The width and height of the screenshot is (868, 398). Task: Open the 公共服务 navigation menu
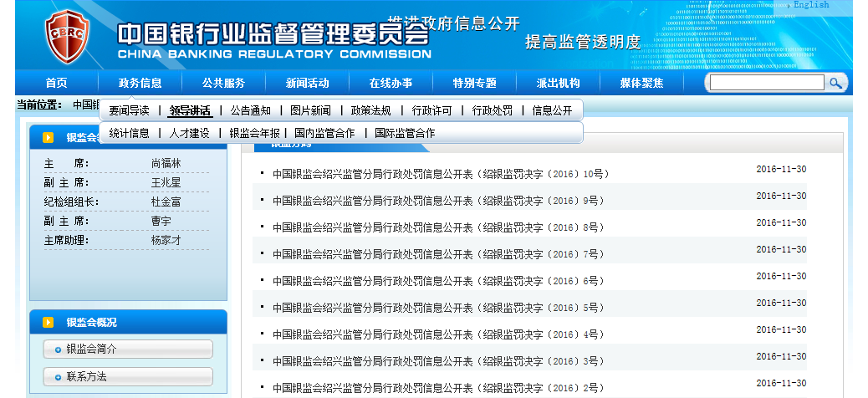click(x=223, y=83)
